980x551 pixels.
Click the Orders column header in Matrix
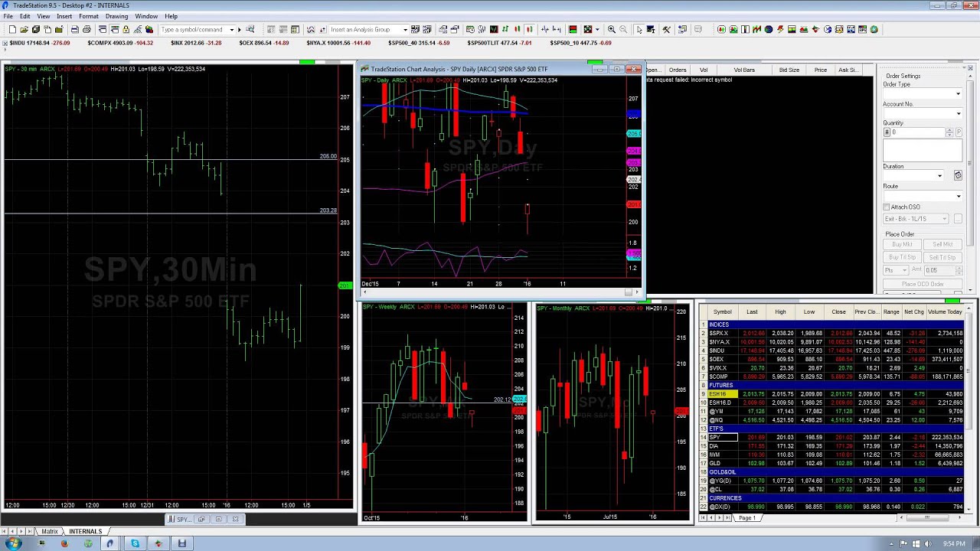click(x=678, y=70)
